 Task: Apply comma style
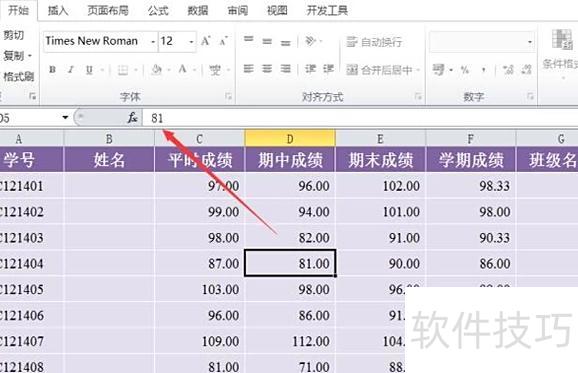click(483, 70)
